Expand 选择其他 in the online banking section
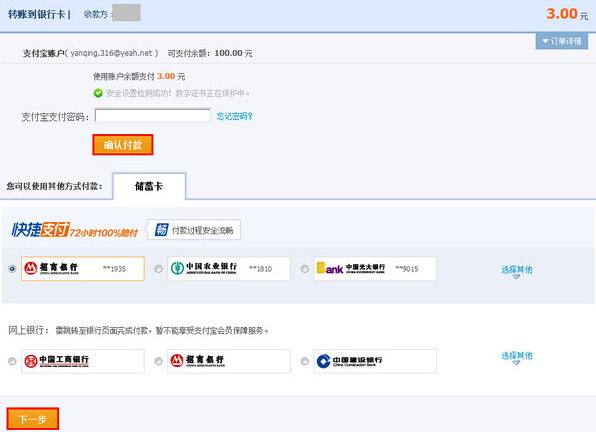 pos(517,357)
